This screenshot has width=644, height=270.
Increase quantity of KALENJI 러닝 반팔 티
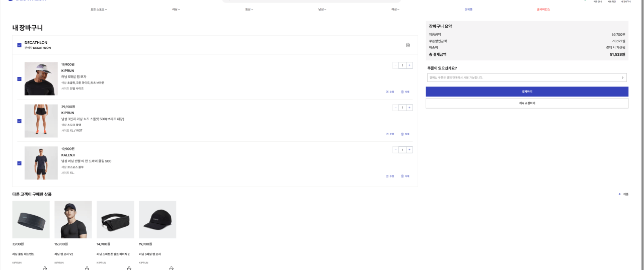[x=410, y=150]
